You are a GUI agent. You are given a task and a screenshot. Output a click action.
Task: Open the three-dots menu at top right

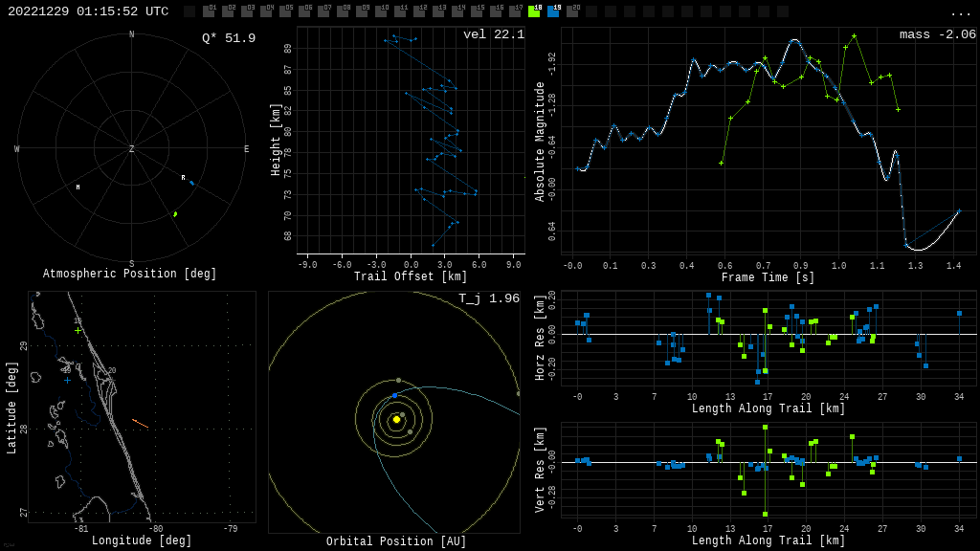[960, 12]
